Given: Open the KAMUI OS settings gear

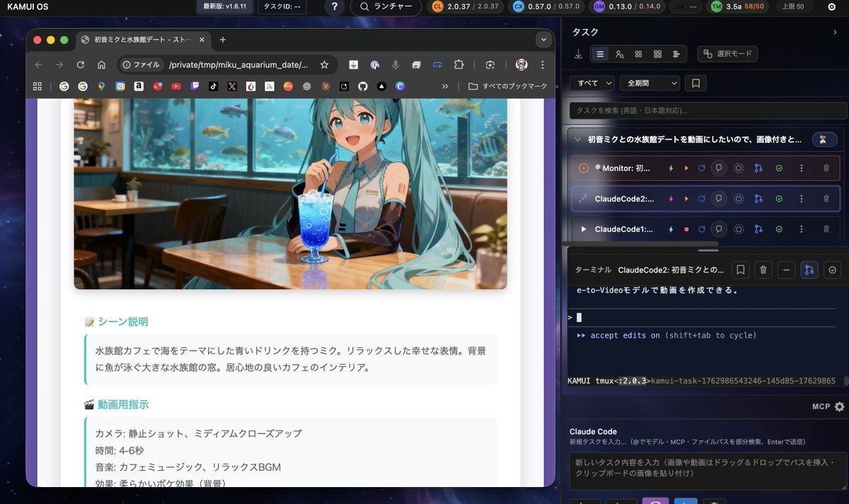Looking at the screenshot, I should [831, 6].
